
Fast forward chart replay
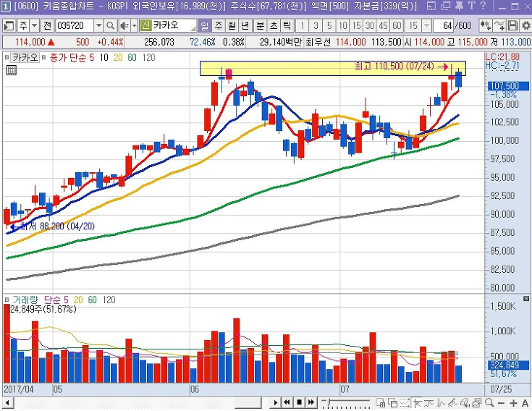click(x=311, y=403)
